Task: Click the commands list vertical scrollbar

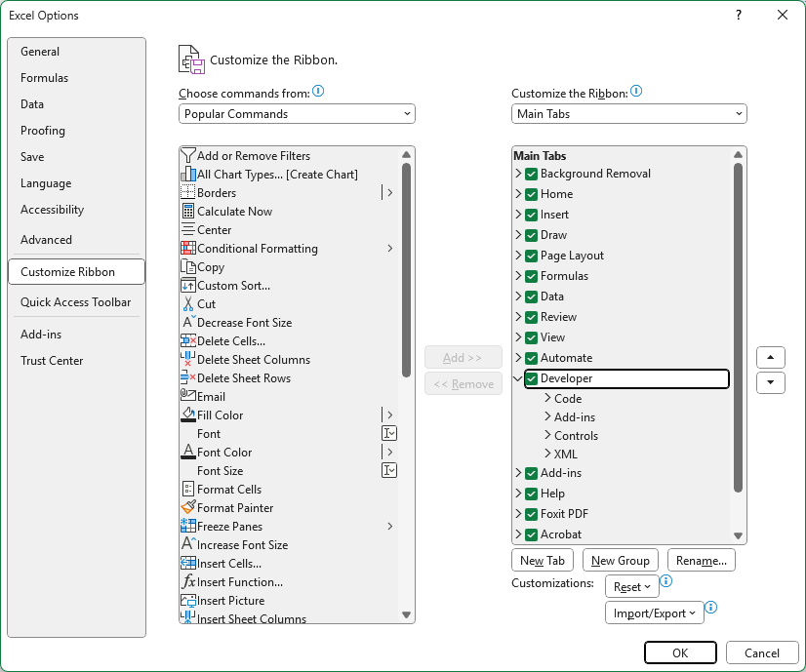Action: tap(406, 270)
